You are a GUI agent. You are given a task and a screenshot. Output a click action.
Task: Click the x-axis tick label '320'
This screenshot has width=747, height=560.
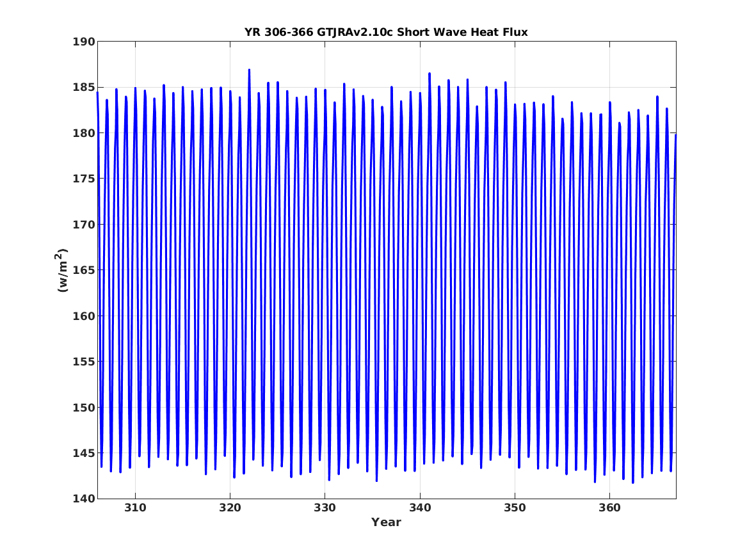click(230, 508)
